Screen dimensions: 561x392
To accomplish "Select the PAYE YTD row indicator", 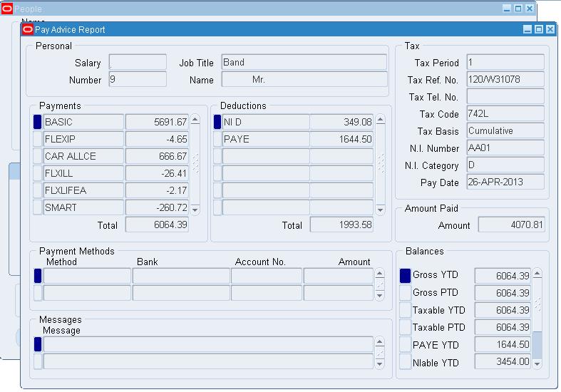I will click(405, 345).
